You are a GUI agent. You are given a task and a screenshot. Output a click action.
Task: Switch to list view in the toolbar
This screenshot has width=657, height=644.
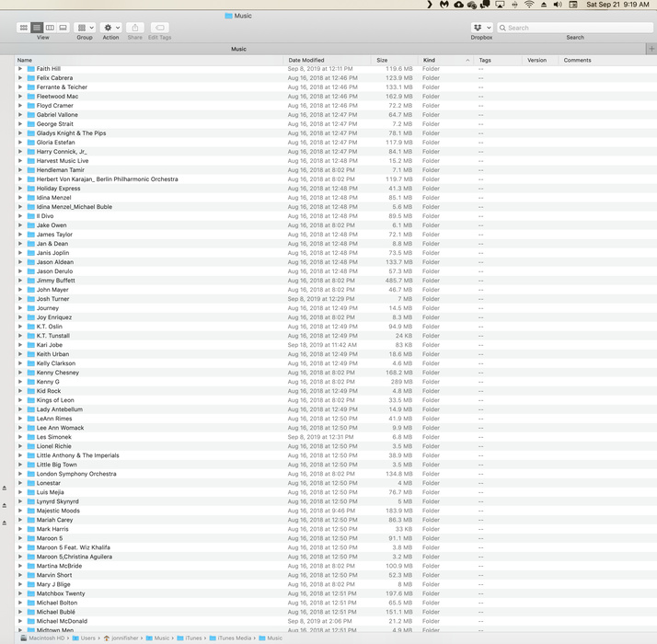[x=37, y=28]
